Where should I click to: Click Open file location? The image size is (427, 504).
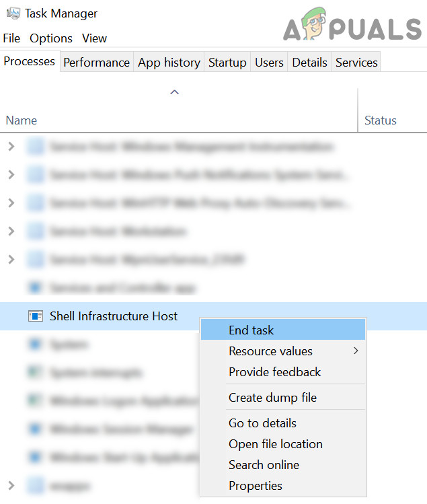[275, 443]
